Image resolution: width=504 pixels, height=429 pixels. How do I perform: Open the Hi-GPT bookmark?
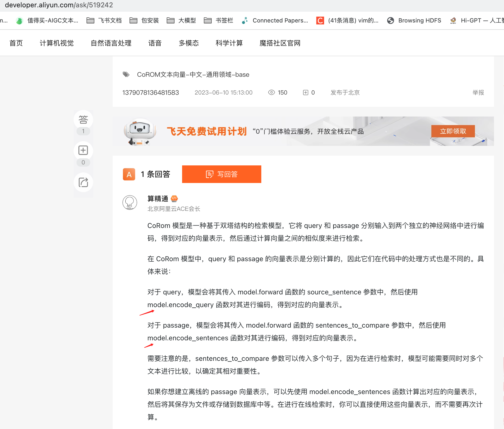(x=477, y=21)
